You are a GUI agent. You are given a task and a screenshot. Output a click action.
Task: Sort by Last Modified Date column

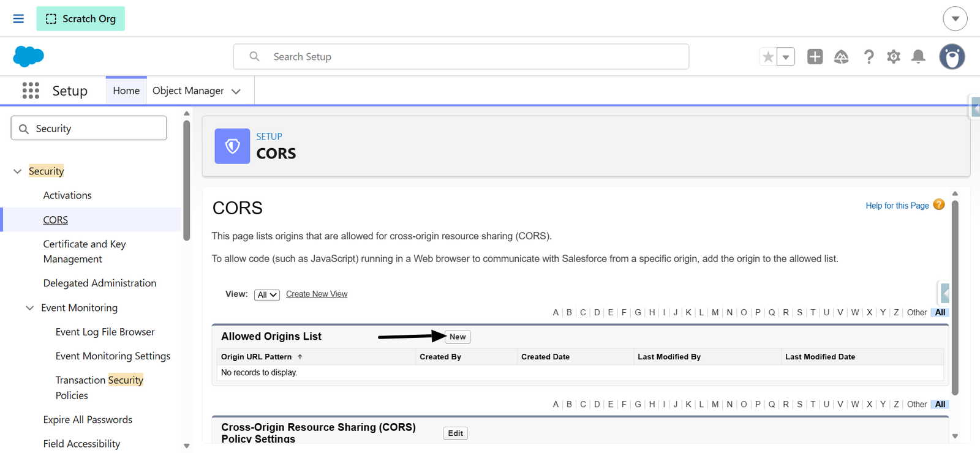[x=820, y=357]
